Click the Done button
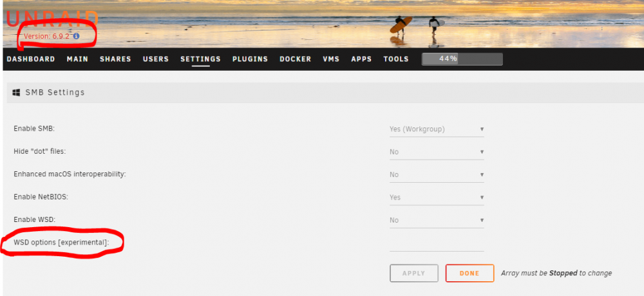 coord(469,273)
